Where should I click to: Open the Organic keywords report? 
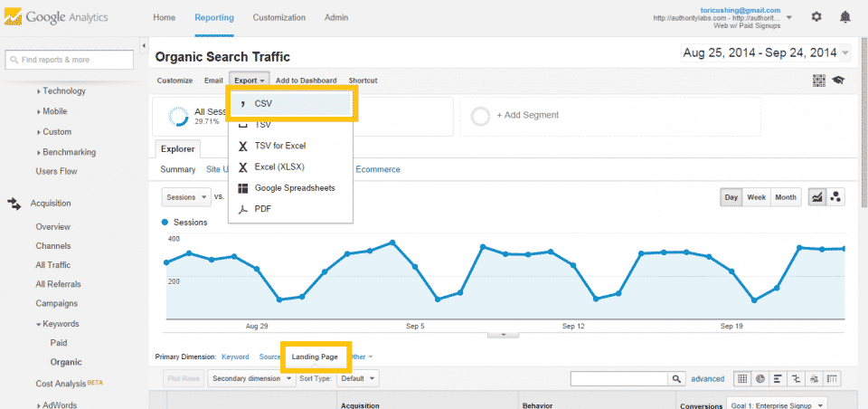tap(66, 362)
